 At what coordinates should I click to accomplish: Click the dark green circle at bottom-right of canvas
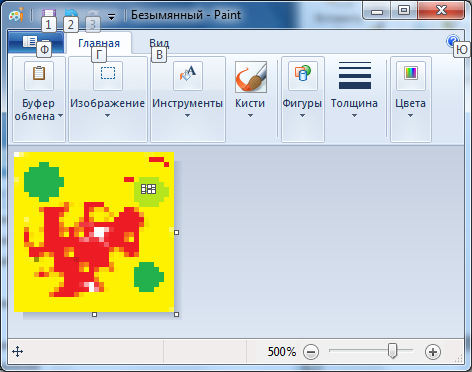pyautogui.click(x=149, y=277)
